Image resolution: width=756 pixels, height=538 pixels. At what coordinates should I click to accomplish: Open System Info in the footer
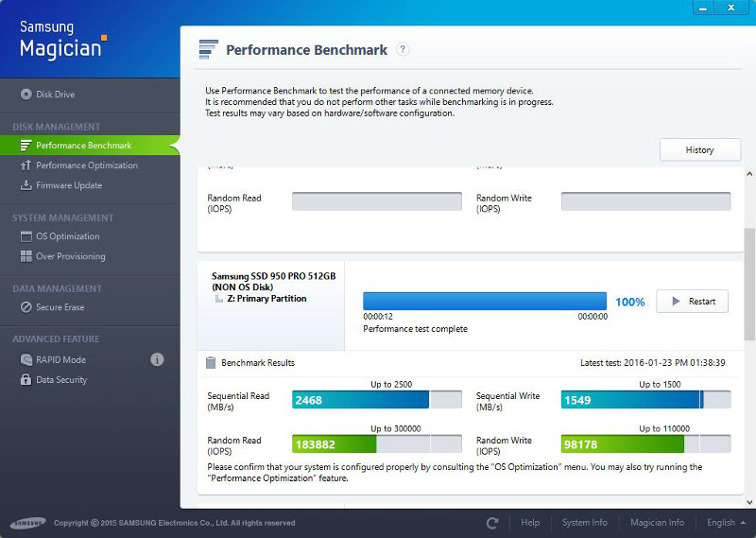(584, 523)
